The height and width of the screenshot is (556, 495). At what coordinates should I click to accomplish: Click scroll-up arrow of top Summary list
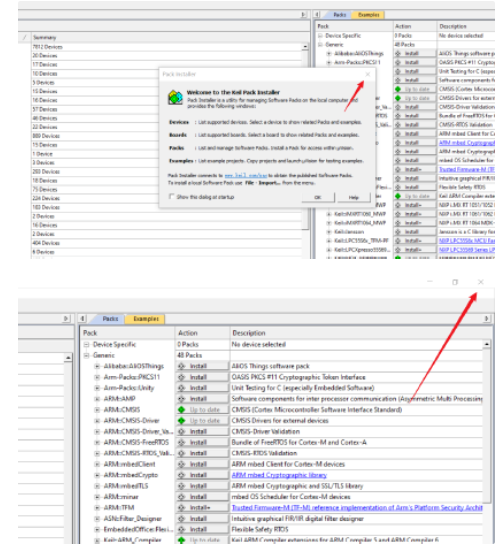pos(305,46)
